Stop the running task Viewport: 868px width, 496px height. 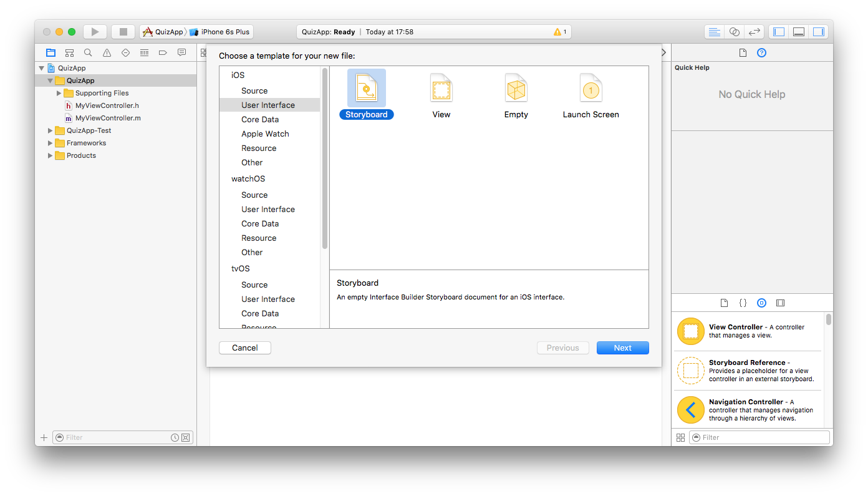pos(123,32)
